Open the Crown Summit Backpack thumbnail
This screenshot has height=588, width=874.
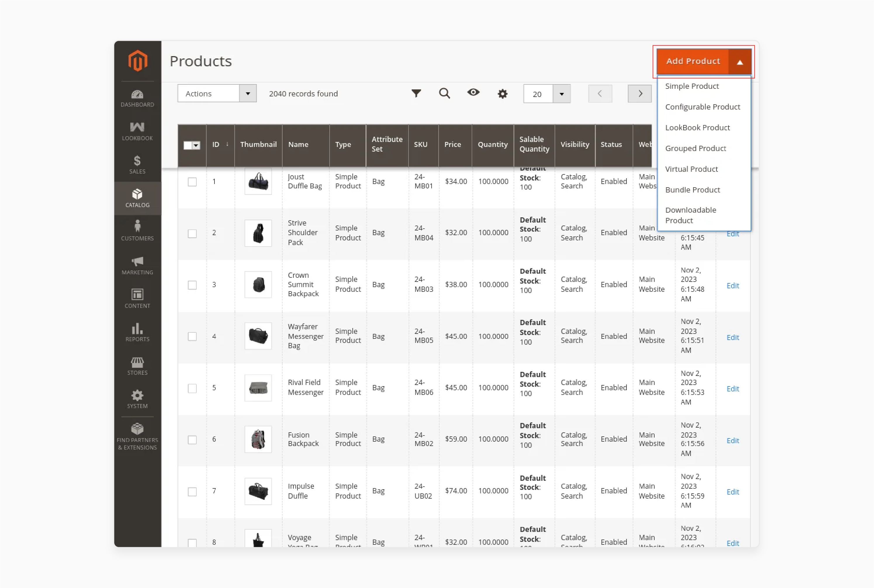[258, 285]
